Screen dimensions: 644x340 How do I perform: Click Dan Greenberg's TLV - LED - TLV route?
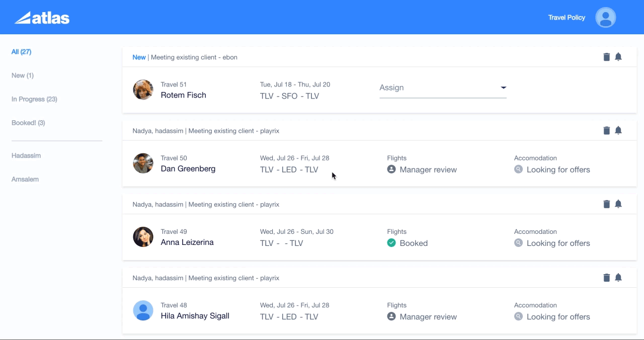click(289, 169)
